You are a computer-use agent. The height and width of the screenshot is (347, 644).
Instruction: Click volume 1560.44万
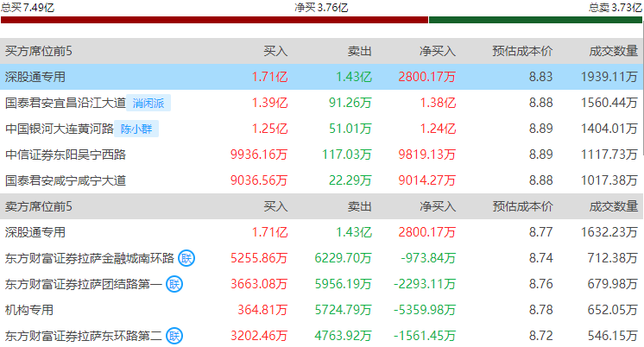609,103
